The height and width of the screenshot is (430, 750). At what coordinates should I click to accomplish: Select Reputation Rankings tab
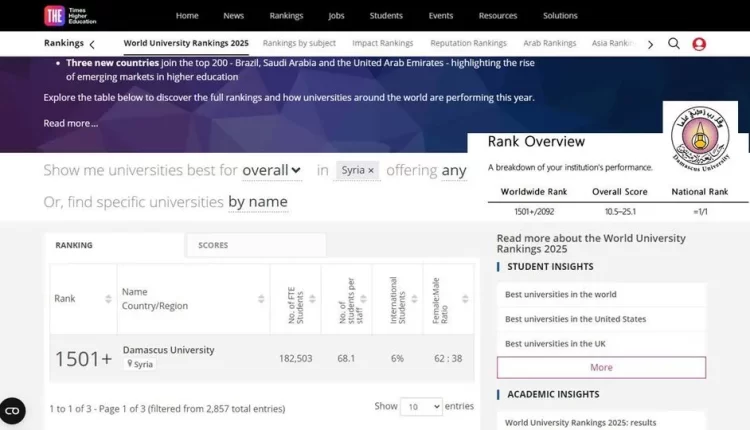[468, 43]
